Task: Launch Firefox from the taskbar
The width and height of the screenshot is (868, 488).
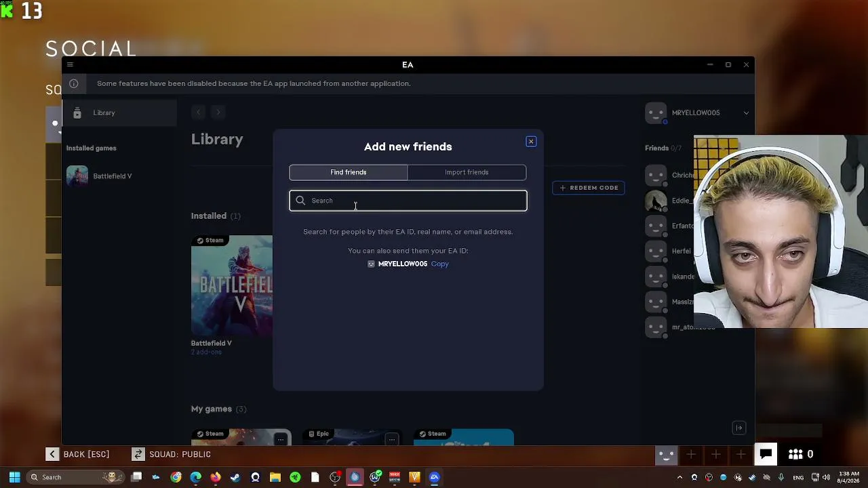Action: tap(216, 477)
